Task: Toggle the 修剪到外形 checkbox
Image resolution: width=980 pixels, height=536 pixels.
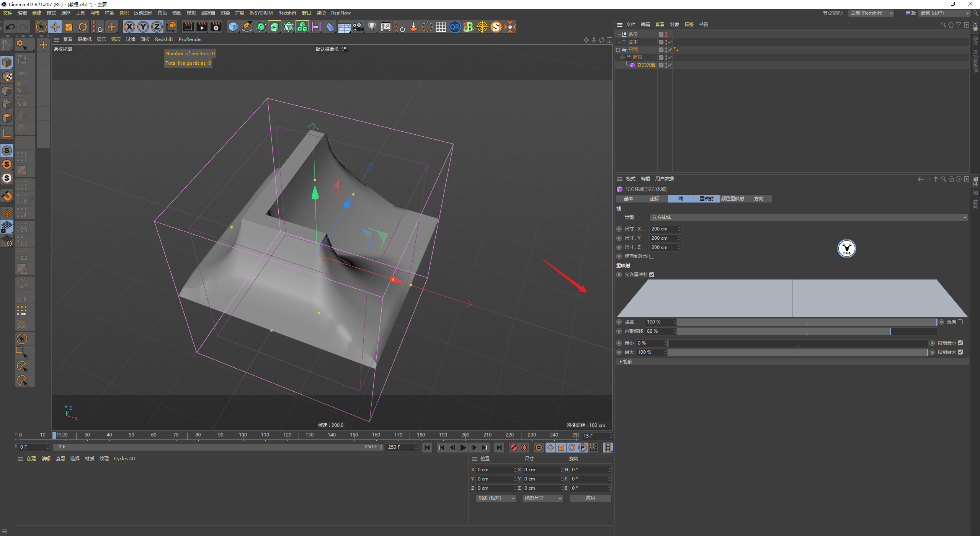Action: [x=652, y=257]
